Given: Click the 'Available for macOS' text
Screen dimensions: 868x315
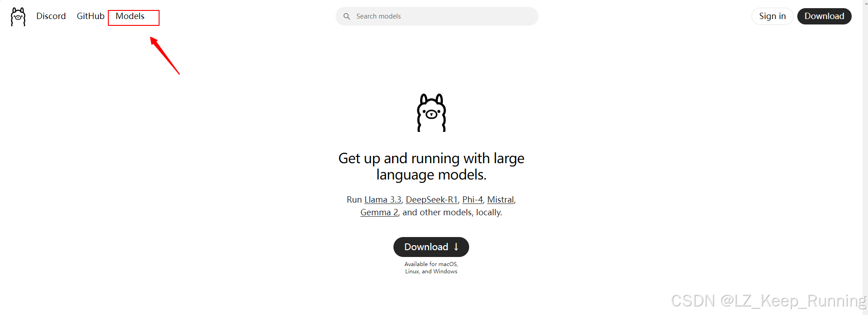Looking at the screenshot, I should 431,268.
